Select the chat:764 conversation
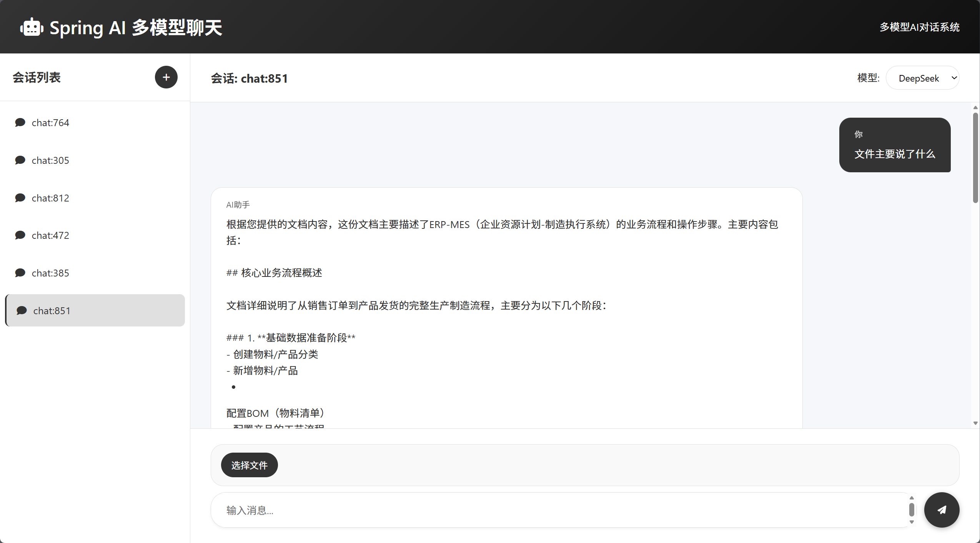The width and height of the screenshot is (980, 543). [x=50, y=122]
